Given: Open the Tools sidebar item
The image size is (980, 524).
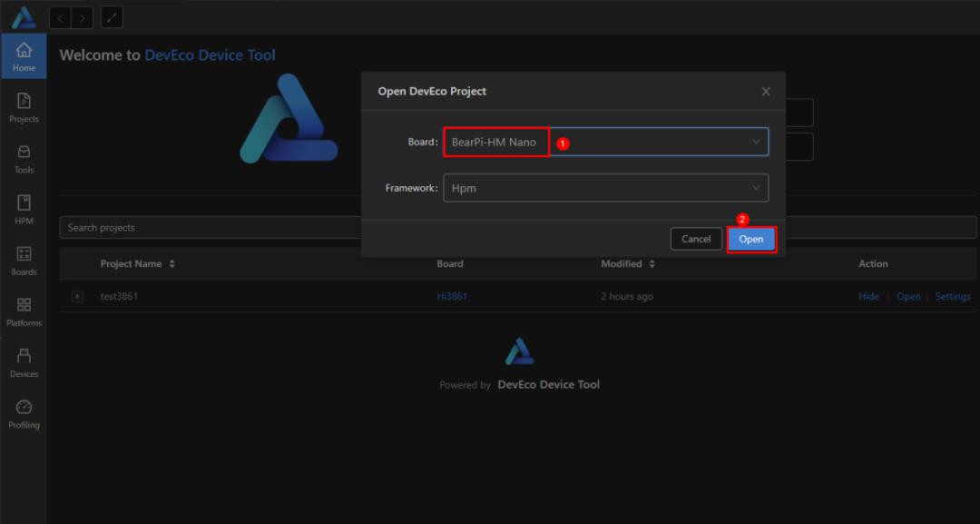Looking at the screenshot, I should coord(24,159).
